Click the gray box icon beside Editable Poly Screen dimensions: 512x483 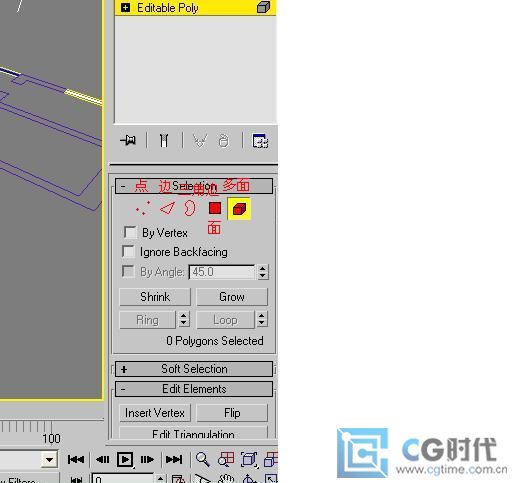pos(263,7)
